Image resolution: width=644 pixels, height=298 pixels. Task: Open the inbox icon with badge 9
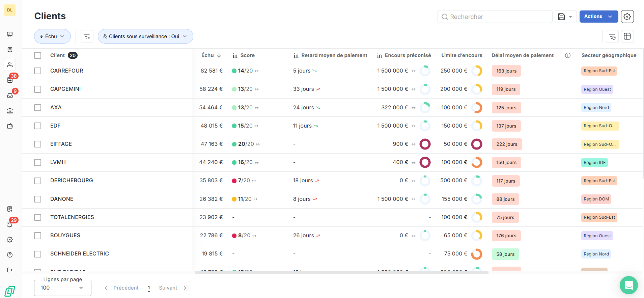click(10, 96)
